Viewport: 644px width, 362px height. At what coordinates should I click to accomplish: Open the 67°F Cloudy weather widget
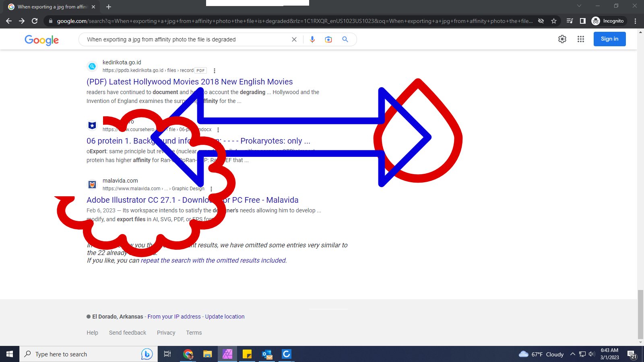click(541, 354)
